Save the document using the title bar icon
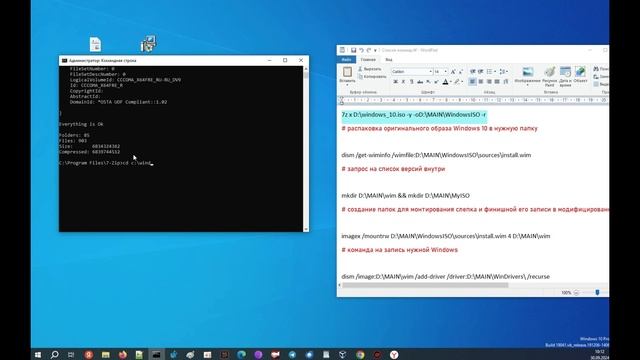This screenshot has height=360, width=640. click(353, 50)
